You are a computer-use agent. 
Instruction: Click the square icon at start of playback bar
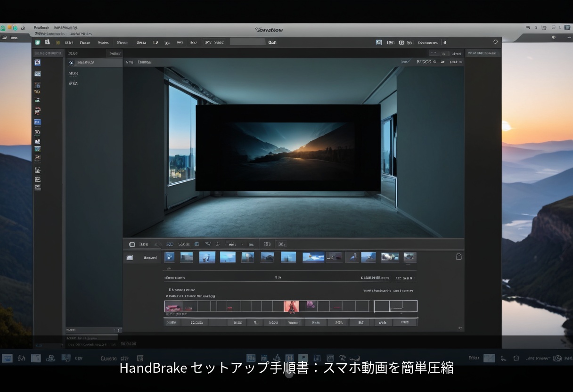132,244
